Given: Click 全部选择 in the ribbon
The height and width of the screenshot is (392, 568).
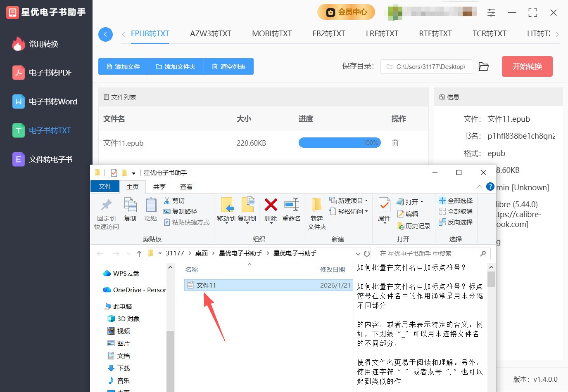Looking at the screenshot, I should click(x=456, y=201).
